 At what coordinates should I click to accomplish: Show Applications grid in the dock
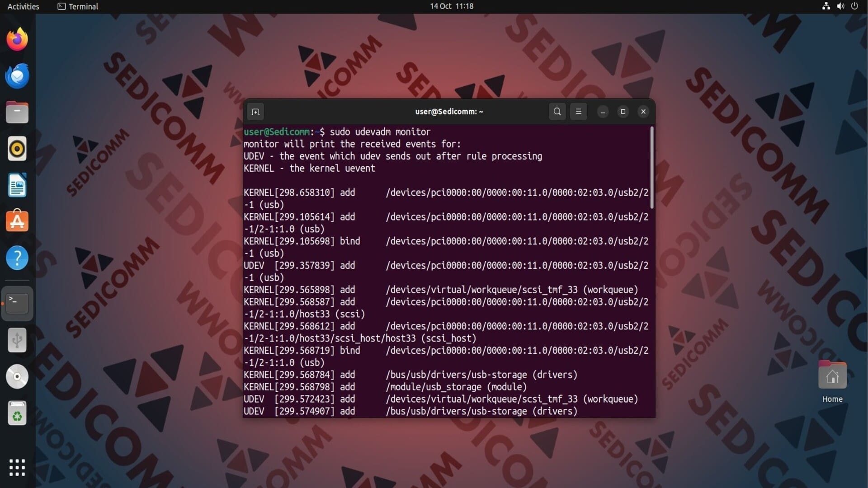click(17, 468)
